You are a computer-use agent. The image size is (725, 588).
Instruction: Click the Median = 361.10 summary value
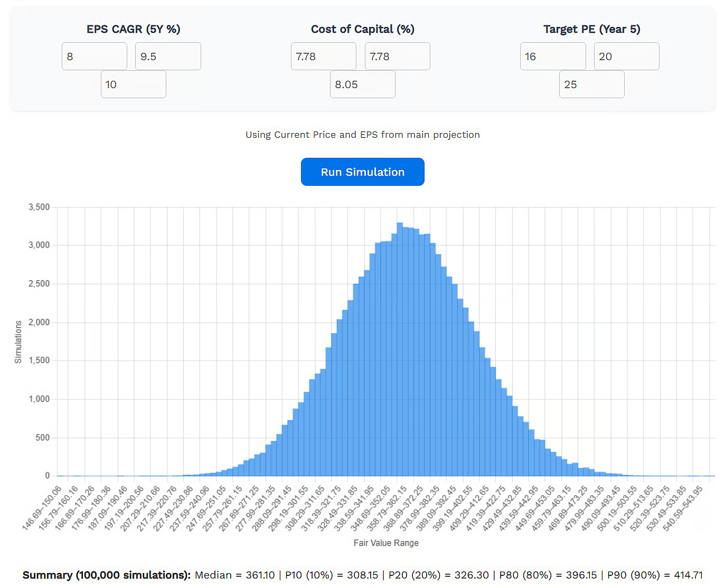[x=234, y=575]
